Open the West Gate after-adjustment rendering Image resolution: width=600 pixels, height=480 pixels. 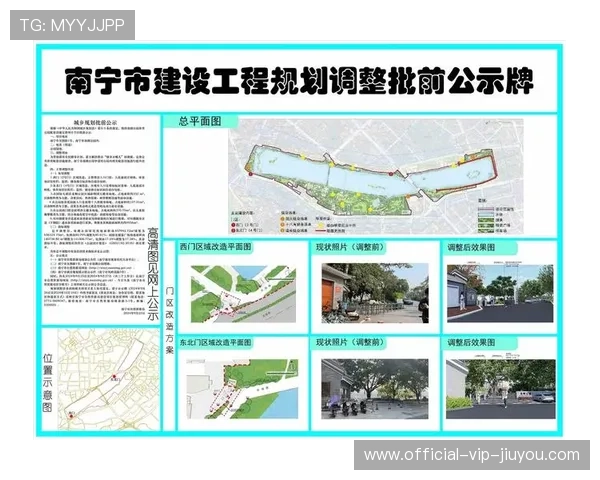pyautogui.click(x=500, y=294)
